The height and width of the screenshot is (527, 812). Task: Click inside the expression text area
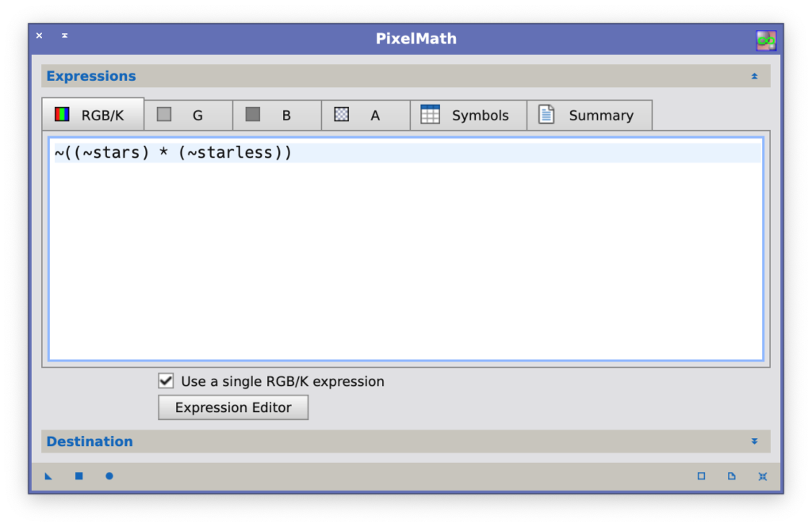pos(406,249)
